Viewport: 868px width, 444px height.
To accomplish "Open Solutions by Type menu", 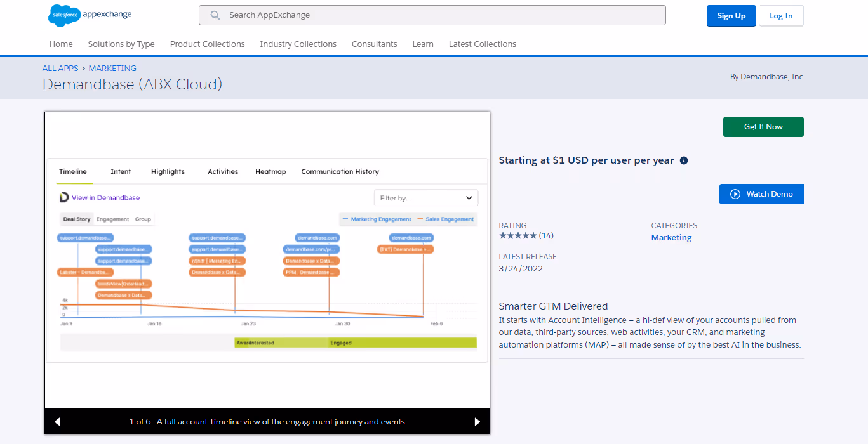I will click(121, 44).
